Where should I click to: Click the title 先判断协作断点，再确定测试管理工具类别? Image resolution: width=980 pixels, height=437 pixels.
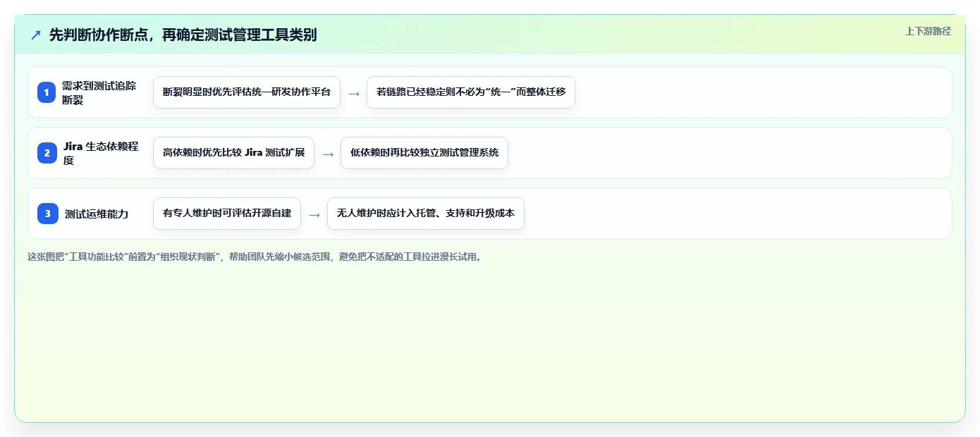pos(183,35)
